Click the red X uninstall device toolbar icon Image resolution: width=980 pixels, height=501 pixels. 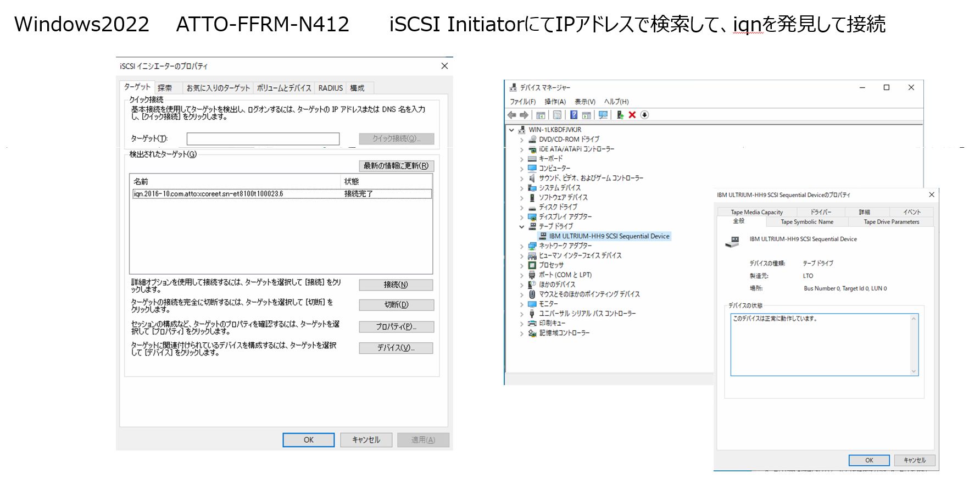coord(632,115)
